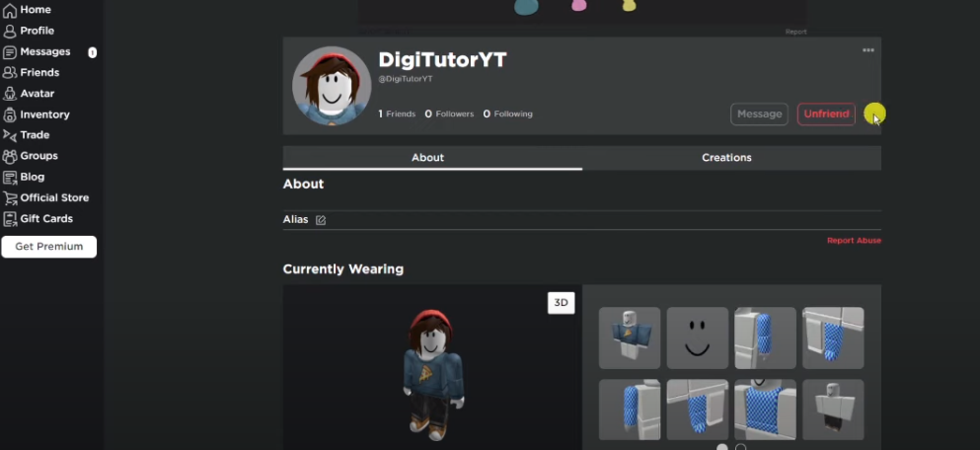Open Messages via its sidebar icon
Image resolution: width=980 pixels, height=450 pixels.
pos(9,52)
